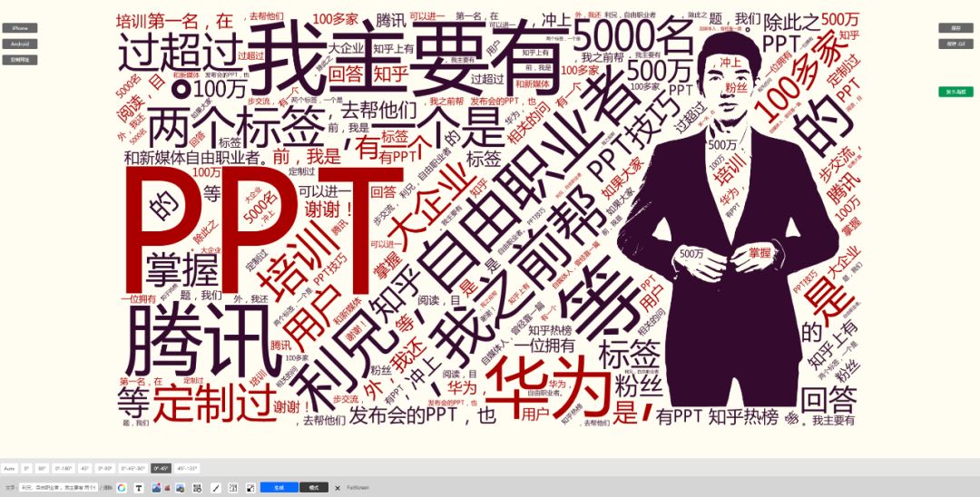Open the grid layout settings icon
Viewport: 980px width, 497px height.
[x=197, y=488]
